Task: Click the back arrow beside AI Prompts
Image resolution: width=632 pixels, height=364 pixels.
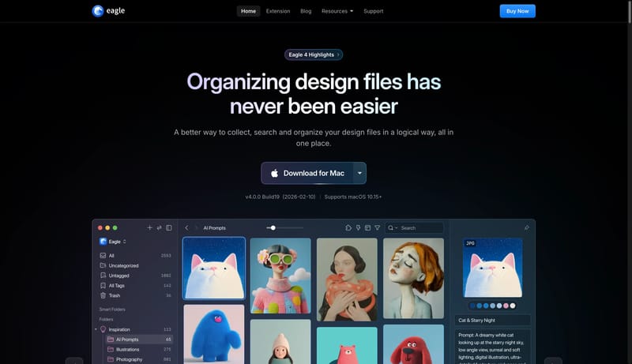Action: [186, 227]
